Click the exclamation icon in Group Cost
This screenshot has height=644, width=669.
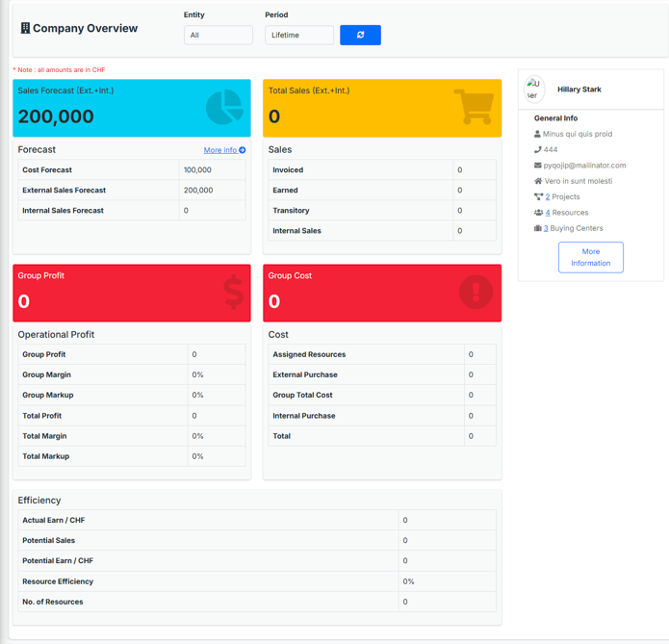tap(476, 292)
